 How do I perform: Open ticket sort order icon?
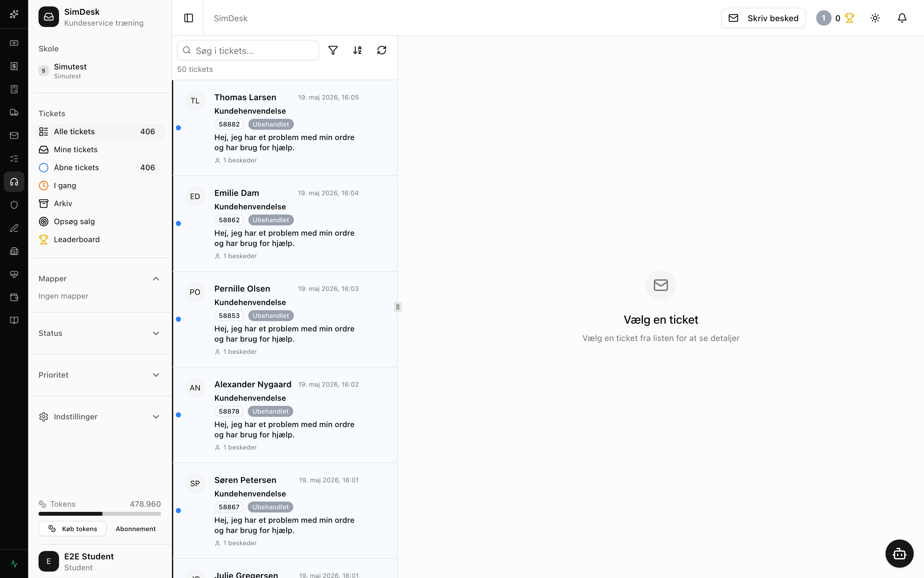point(357,50)
